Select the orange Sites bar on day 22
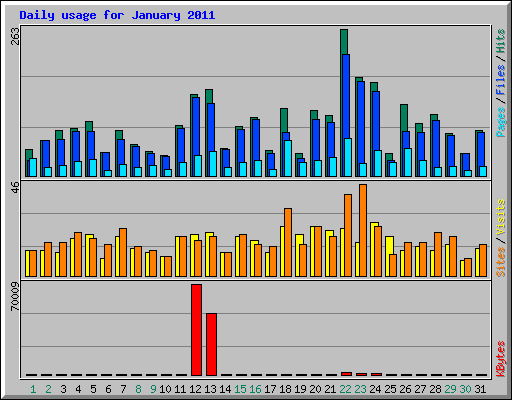 coord(348,235)
